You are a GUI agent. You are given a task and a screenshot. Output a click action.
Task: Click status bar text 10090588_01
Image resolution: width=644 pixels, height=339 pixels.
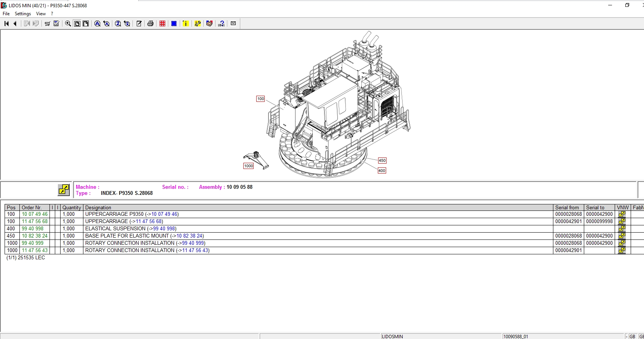click(x=516, y=336)
